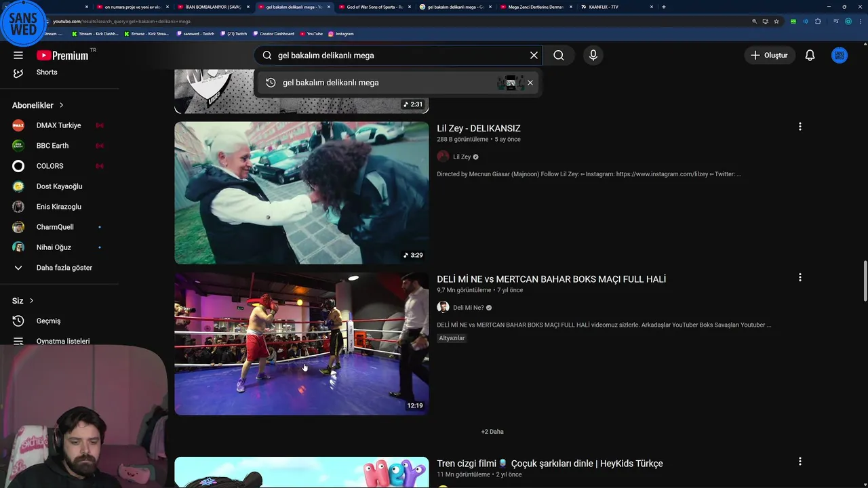Submit search with the magnifier button
The height and width of the screenshot is (488, 868).
coord(559,56)
